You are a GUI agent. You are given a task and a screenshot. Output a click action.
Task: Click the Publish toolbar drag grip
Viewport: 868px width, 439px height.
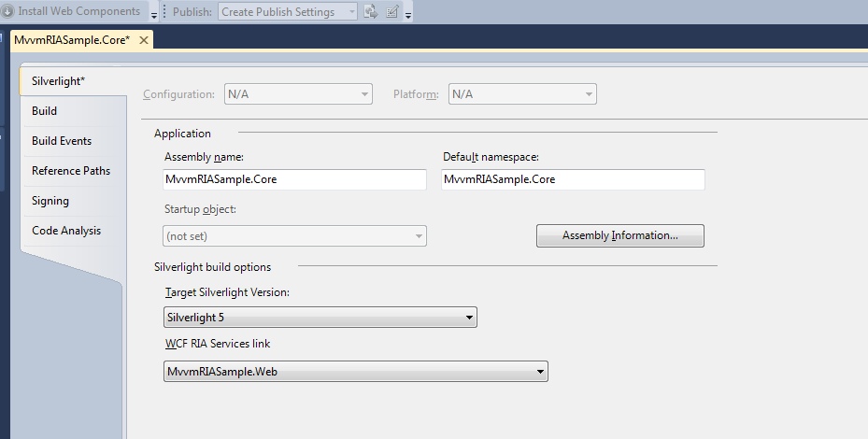coord(164,11)
